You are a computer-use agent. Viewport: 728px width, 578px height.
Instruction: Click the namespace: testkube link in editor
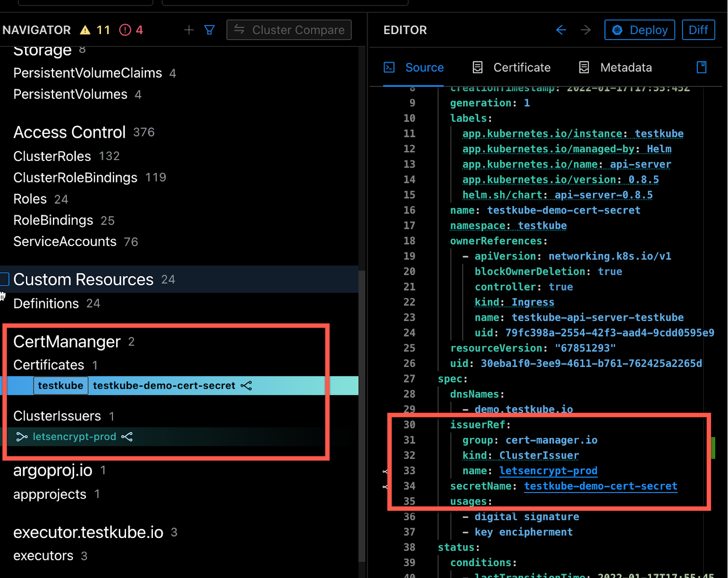[508, 226]
